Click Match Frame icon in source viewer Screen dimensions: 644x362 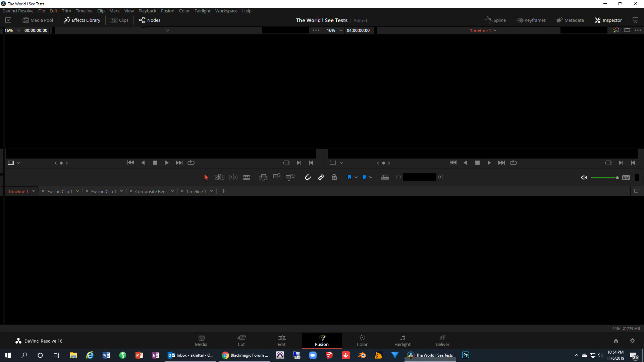(x=286, y=163)
